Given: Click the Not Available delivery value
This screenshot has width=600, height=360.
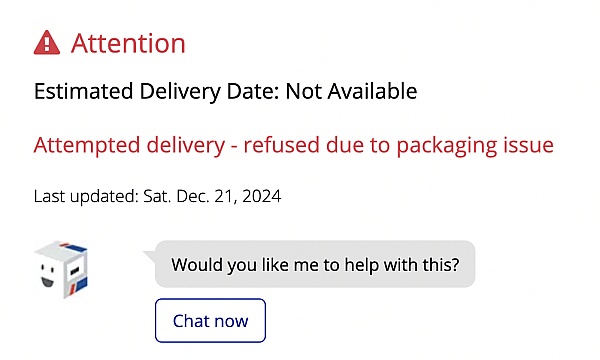Looking at the screenshot, I should [x=351, y=91].
